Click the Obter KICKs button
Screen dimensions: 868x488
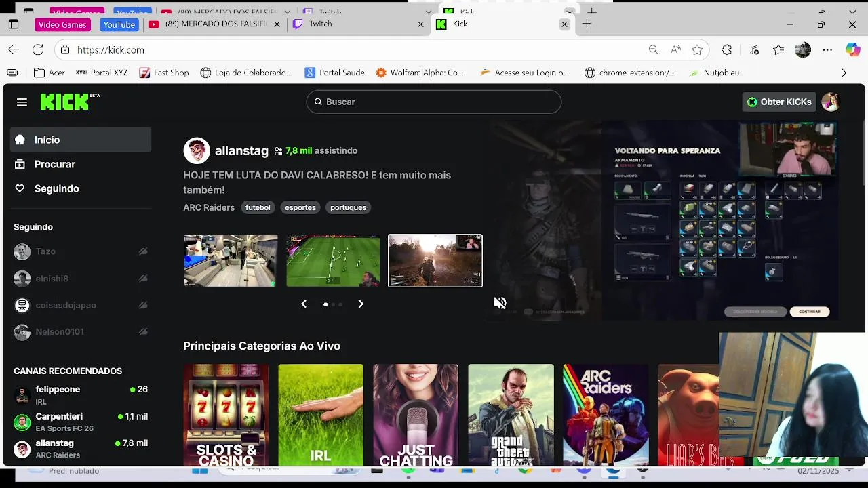point(778,102)
